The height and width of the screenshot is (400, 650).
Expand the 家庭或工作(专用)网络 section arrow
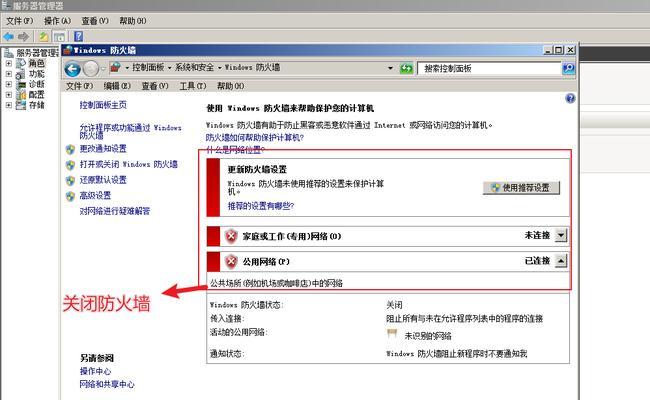(560, 235)
